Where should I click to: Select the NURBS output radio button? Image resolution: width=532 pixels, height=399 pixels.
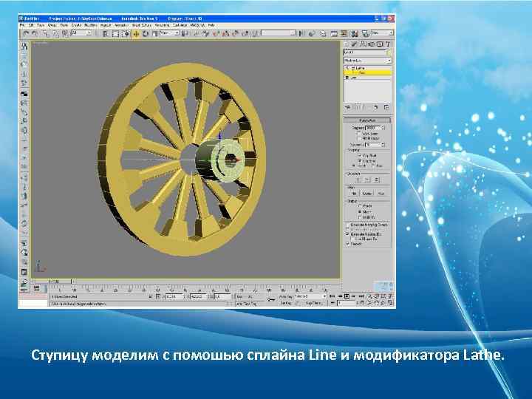click(360, 217)
